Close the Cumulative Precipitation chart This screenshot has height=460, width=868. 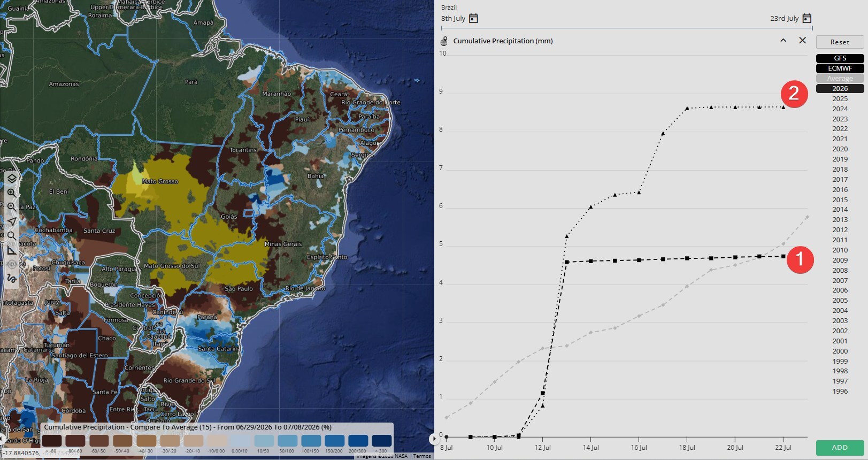[x=802, y=41]
